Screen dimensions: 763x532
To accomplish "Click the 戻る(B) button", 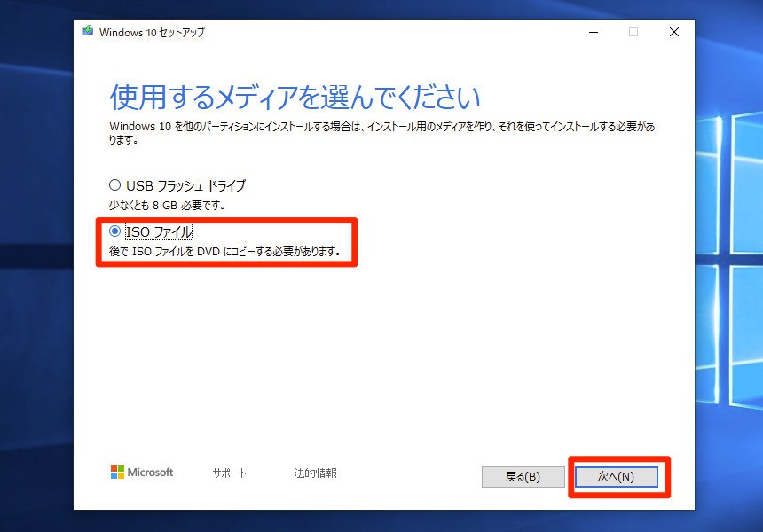I will tap(523, 476).
